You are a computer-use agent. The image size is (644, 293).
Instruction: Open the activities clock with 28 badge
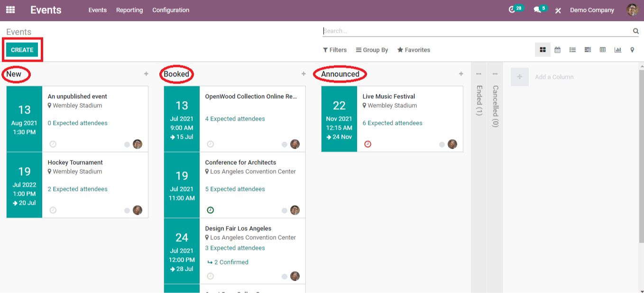515,9
